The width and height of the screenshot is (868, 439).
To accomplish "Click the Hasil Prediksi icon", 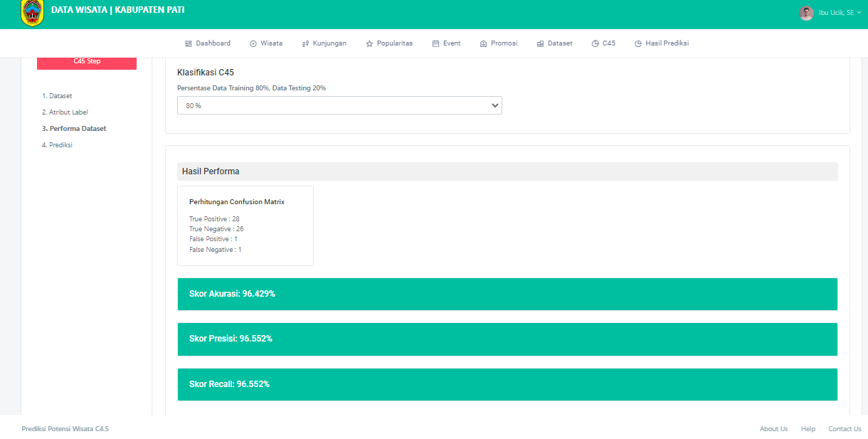I will [x=638, y=43].
